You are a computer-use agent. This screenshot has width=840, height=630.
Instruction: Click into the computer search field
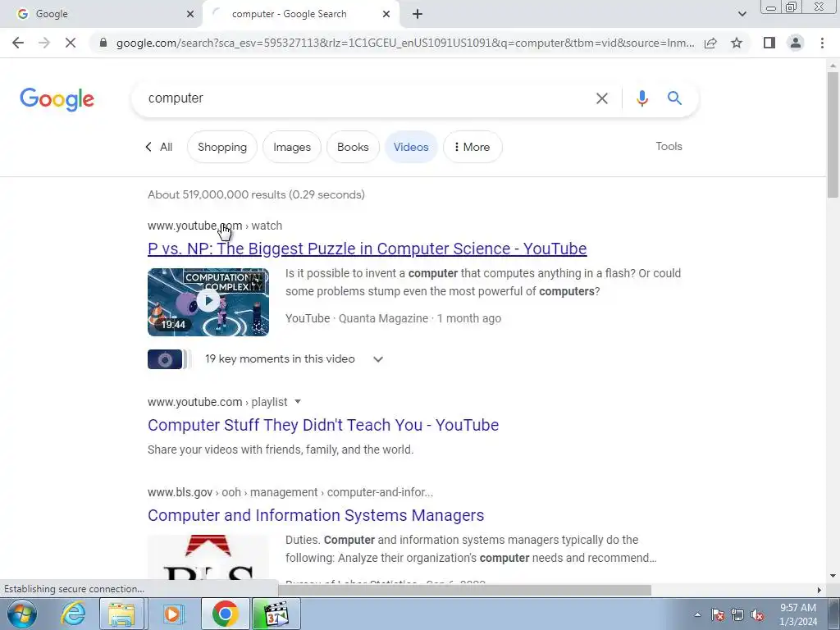coord(364,98)
